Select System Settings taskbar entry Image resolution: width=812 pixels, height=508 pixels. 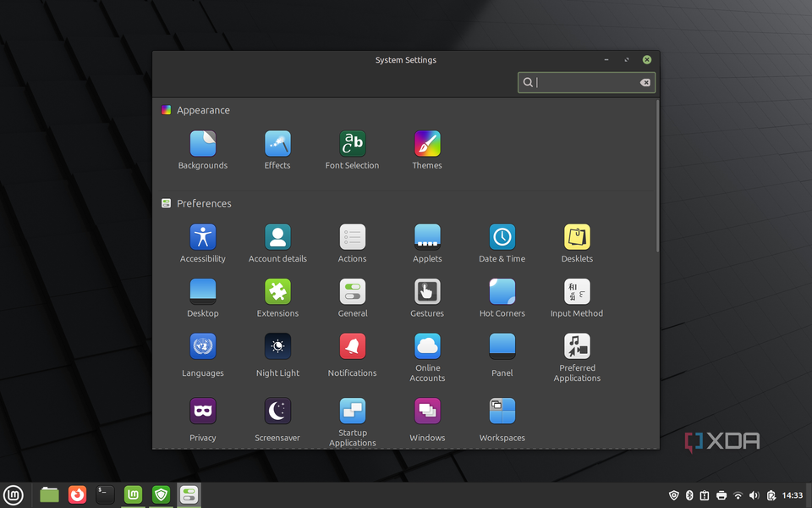tap(189, 495)
